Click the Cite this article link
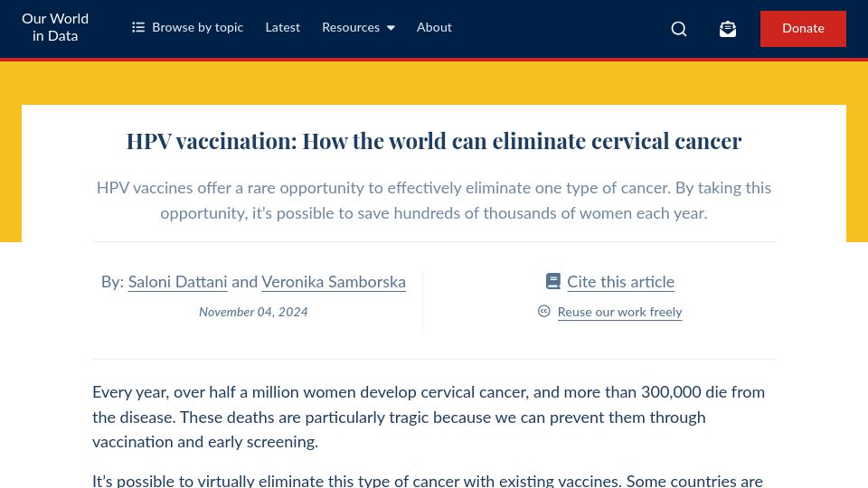This screenshot has width=868, height=488. tap(620, 282)
